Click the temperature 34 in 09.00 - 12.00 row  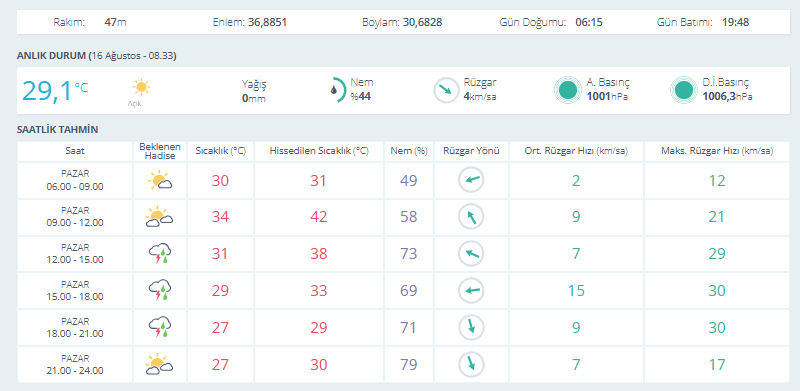point(220,217)
